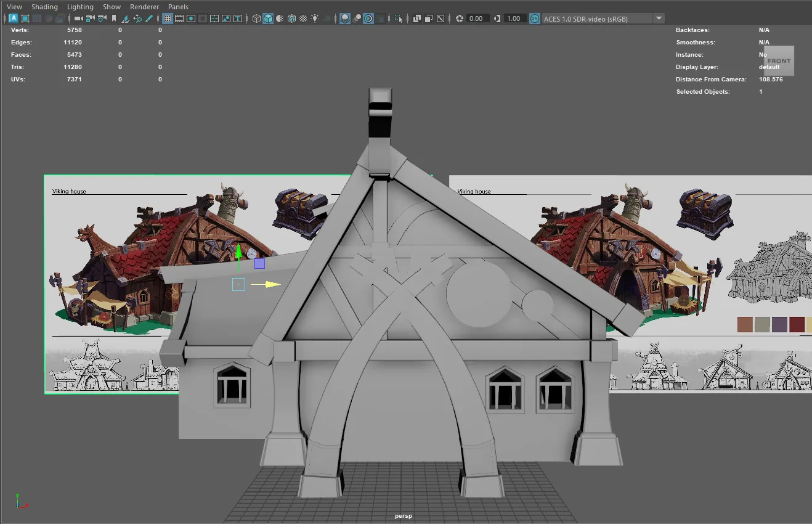Click the Select Camera icon
The height and width of the screenshot is (524, 812).
(x=79, y=18)
